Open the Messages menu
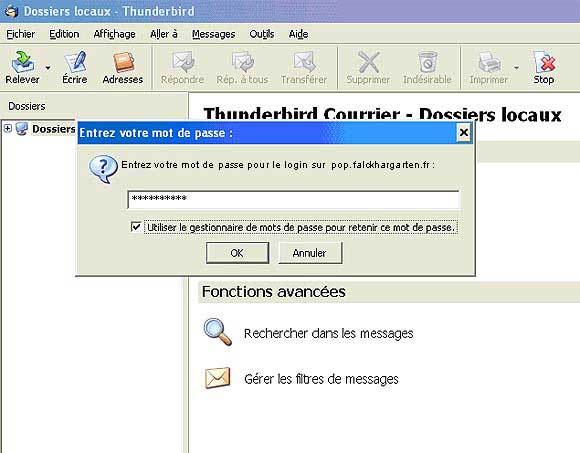The image size is (580, 453). (213, 34)
